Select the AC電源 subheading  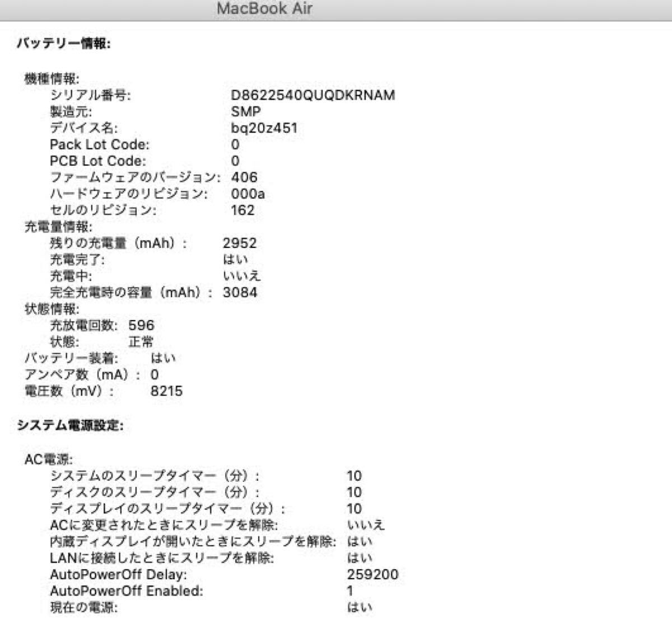pos(49,459)
